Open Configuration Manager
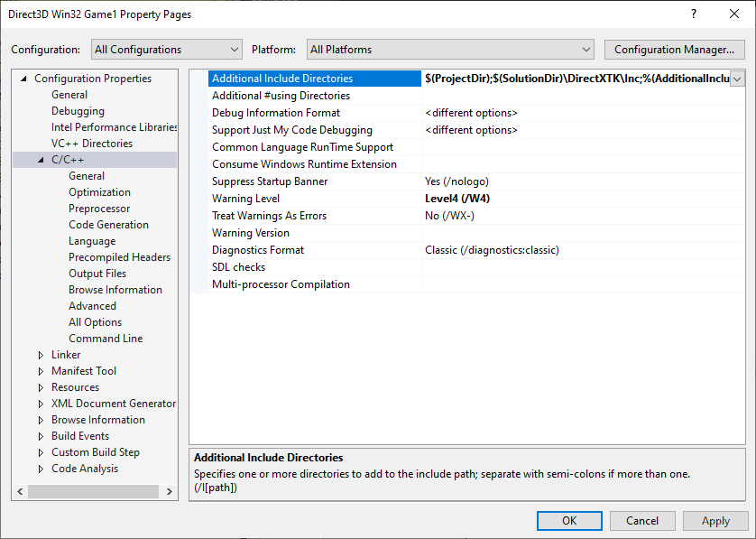 (x=674, y=50)
